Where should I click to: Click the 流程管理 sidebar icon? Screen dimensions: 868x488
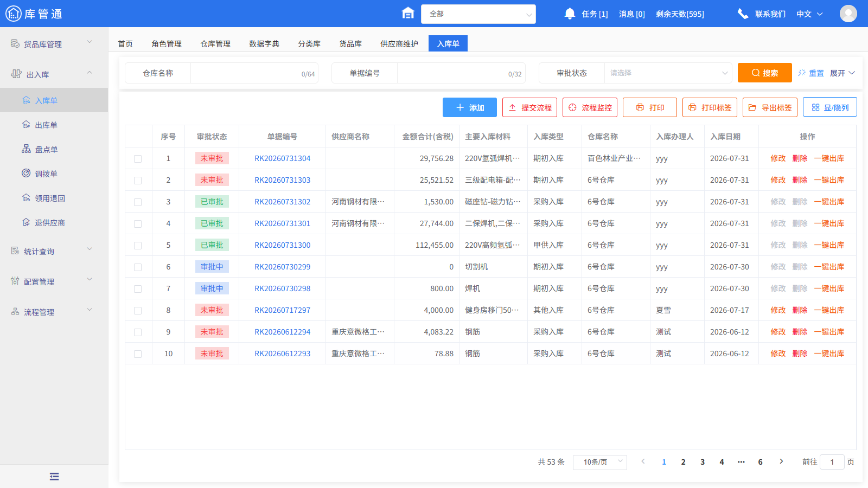click(x=15, y=311)
